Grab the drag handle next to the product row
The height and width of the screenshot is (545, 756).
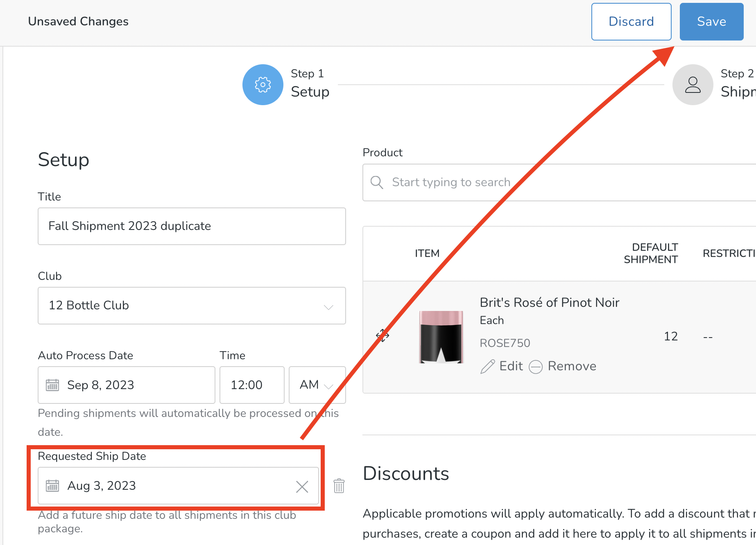click(382, 336)
